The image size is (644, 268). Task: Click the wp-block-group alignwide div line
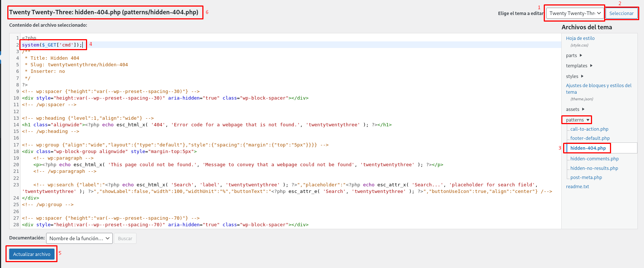(109, 152)
